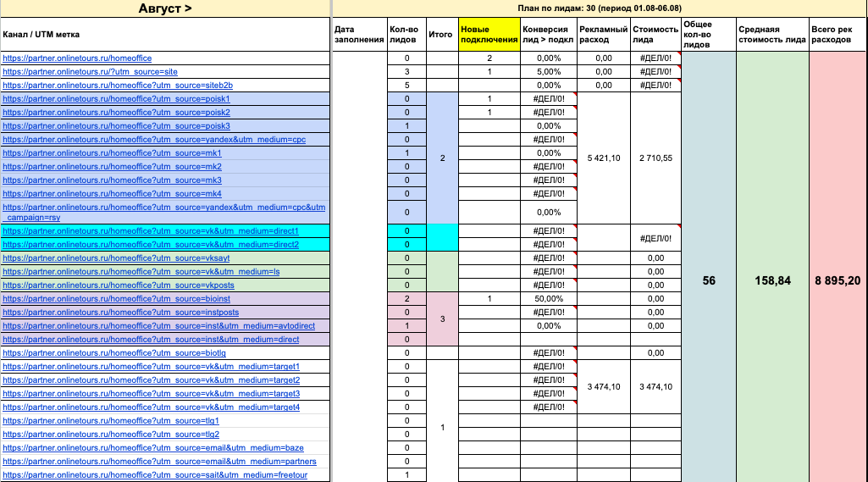The image size is (868, 482).
Task: Click the total ad spend cell 8 895,20
Action: 838,280
